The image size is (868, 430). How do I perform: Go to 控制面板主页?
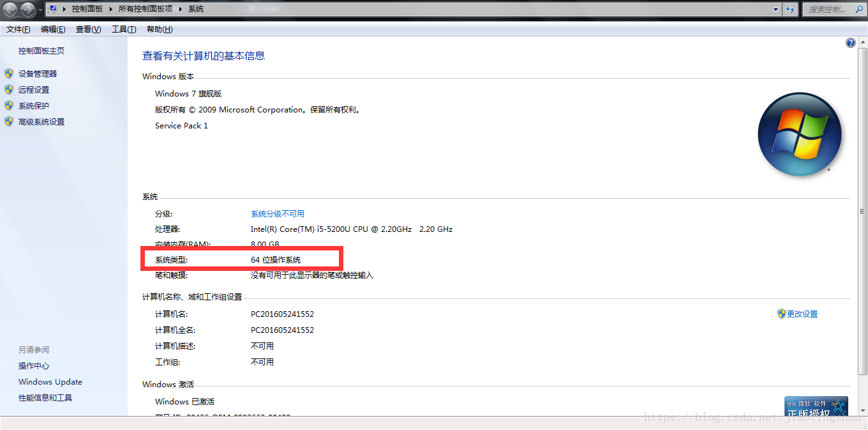point(41,51)
